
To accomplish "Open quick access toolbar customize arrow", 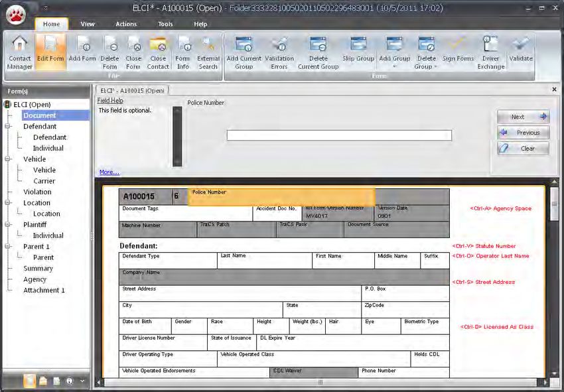I will tap(46, 7).
